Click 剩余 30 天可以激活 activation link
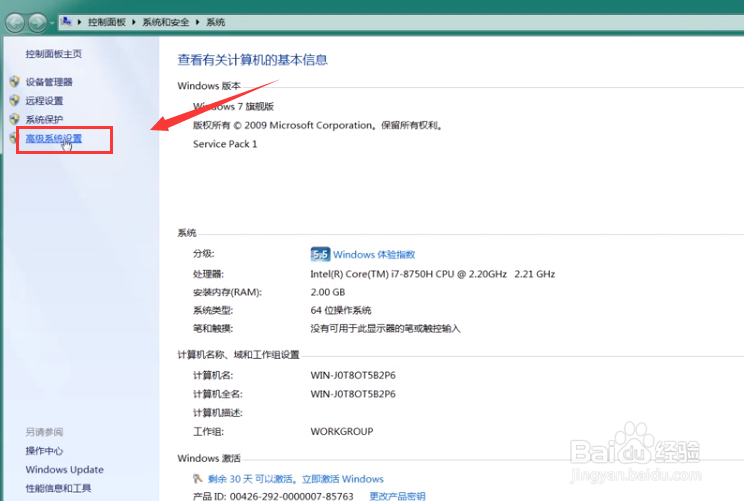The height and width of the screenshot is (501, 744). [296, 479]
